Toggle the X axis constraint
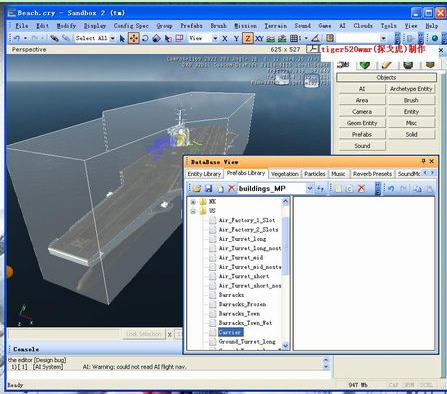Screen dimensions: 447x394 click(x=225, y=38)
